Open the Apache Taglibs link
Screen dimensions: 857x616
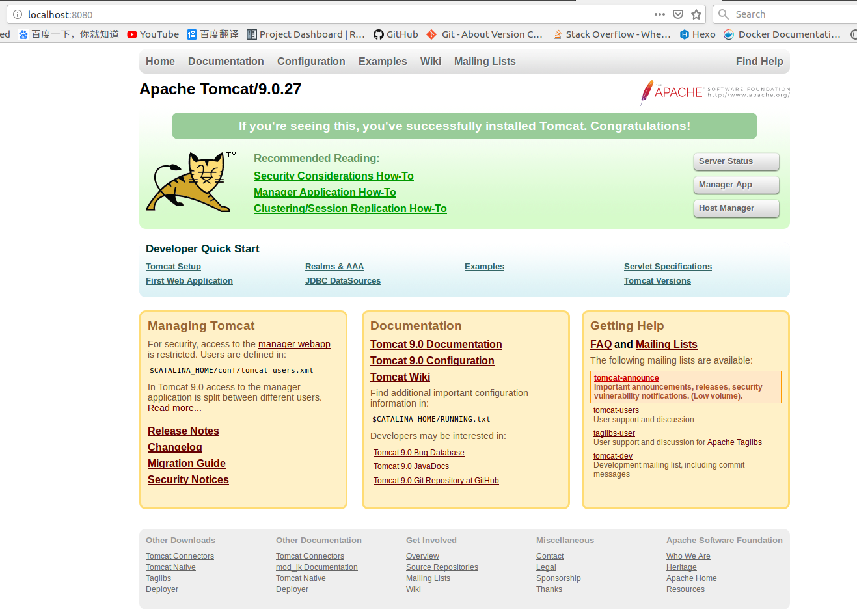pos(735,442)
